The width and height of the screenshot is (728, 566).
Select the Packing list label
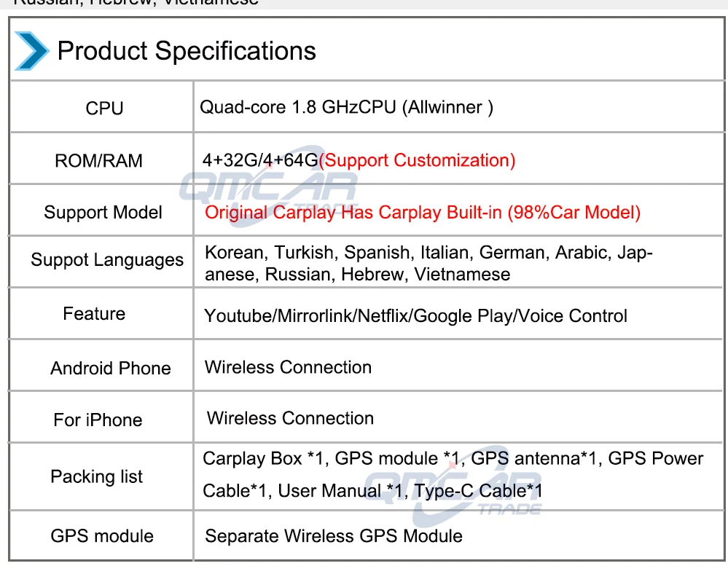point(96,477)
